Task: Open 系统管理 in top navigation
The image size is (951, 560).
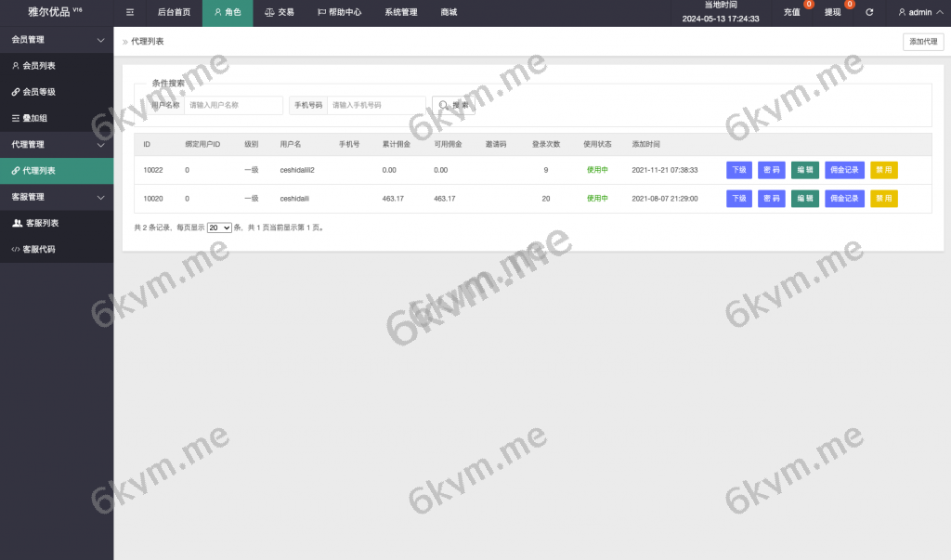Action: click(401, 13)
